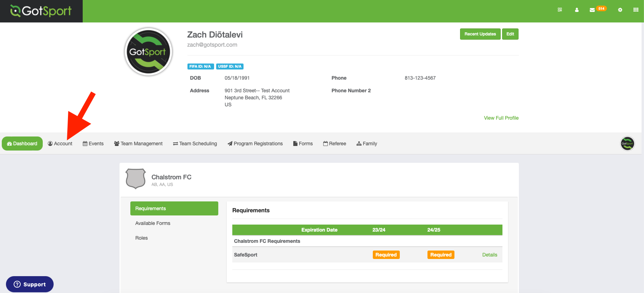Open messages envelope icon with 514 badge
Image resolution: width=644 pixels, height=293 pixels.
[x=592, y=10]
